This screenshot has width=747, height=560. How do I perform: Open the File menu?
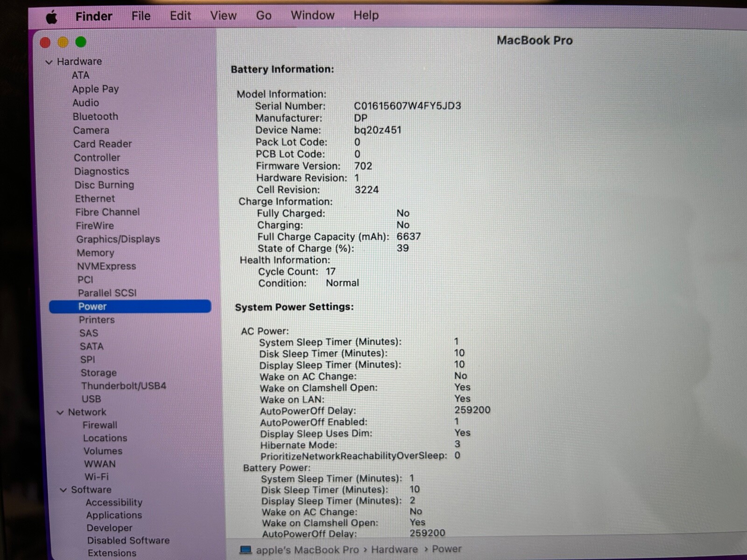(x=141, y=16)
